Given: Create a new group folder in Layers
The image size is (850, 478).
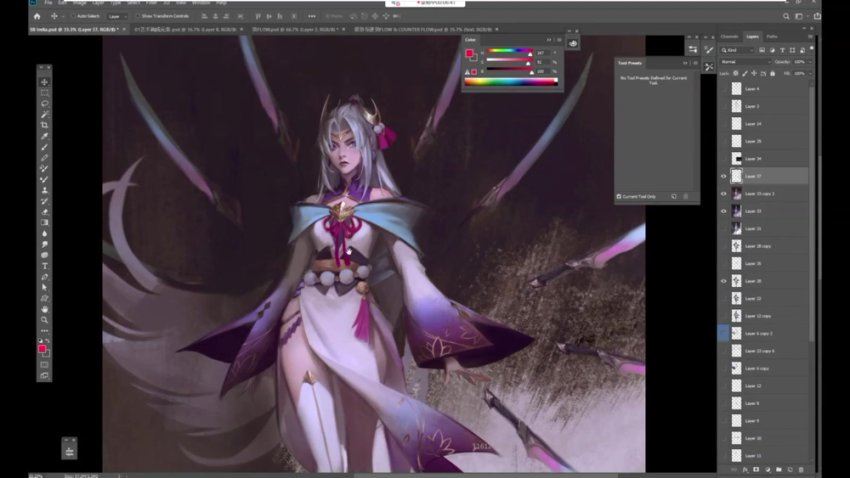Looking at the screenshot, I should pyautogui.click(x=779, y=469).
